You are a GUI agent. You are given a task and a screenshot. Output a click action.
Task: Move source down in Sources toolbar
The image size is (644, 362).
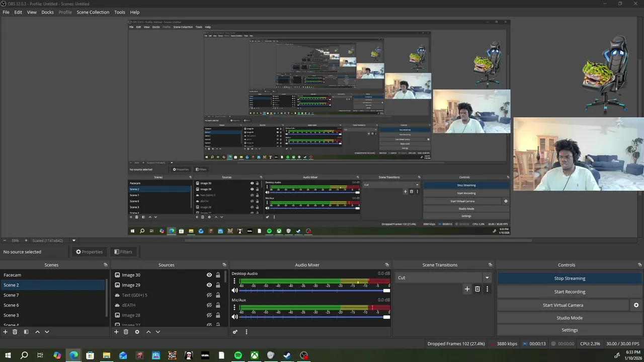(158, 332)
